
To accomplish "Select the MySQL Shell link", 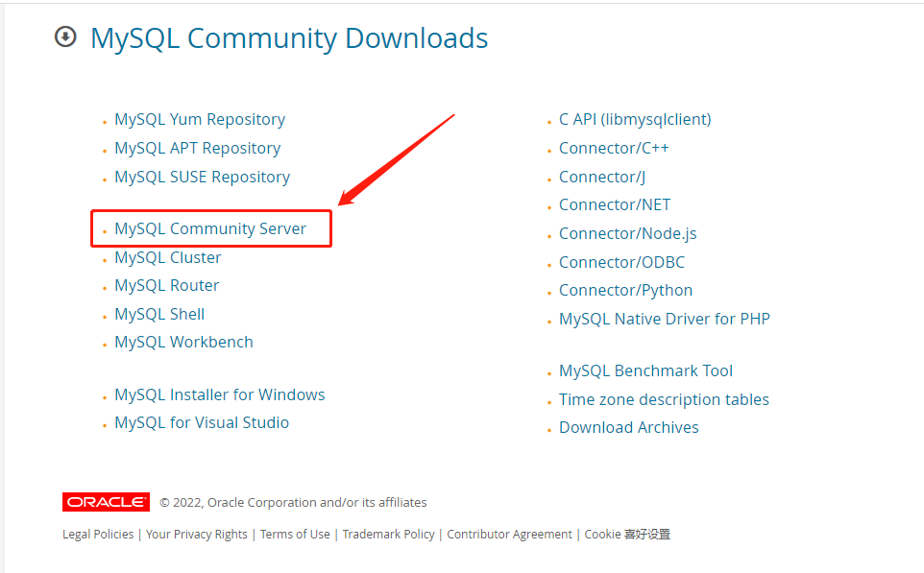I will pyautogui.click(x=159, y=314).
